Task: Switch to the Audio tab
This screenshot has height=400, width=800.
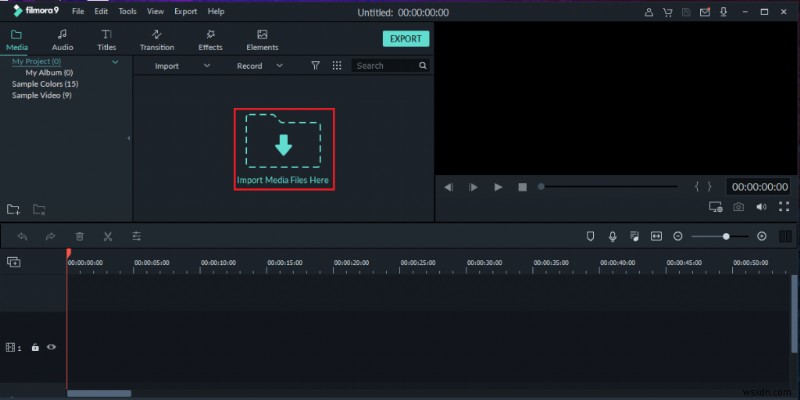Action: [62, 40]
